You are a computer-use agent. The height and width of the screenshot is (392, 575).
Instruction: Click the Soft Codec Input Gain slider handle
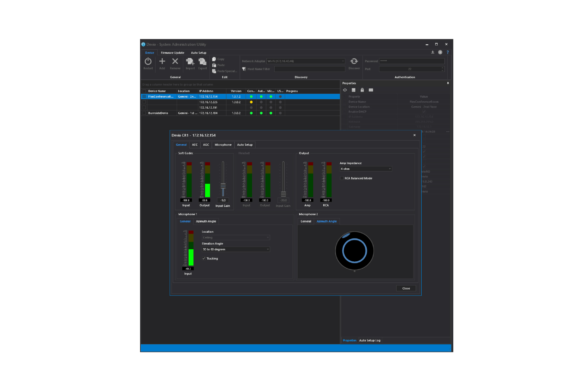pos(223,186)
